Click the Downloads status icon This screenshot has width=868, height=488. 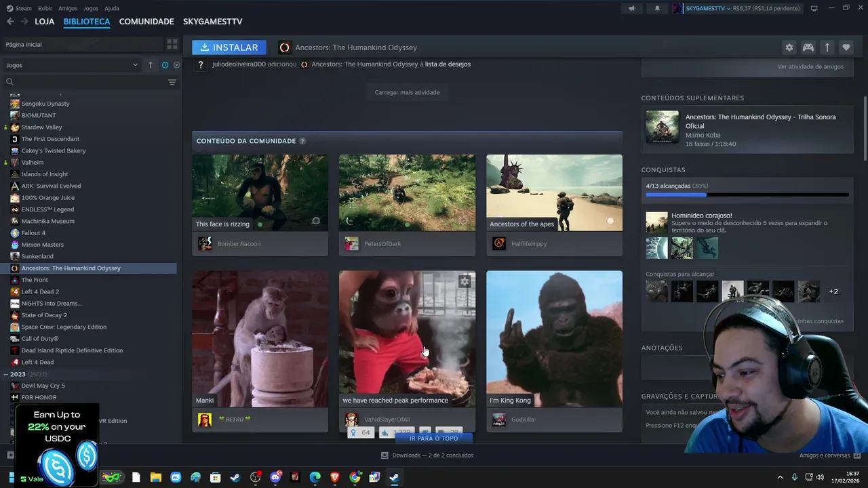[x=384, y=455]
